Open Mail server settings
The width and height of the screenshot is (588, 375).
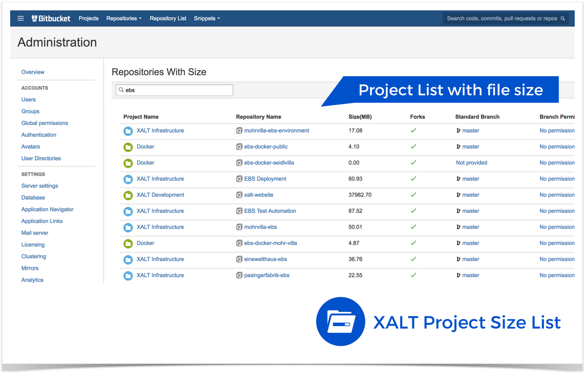click(x=35, y=233)
